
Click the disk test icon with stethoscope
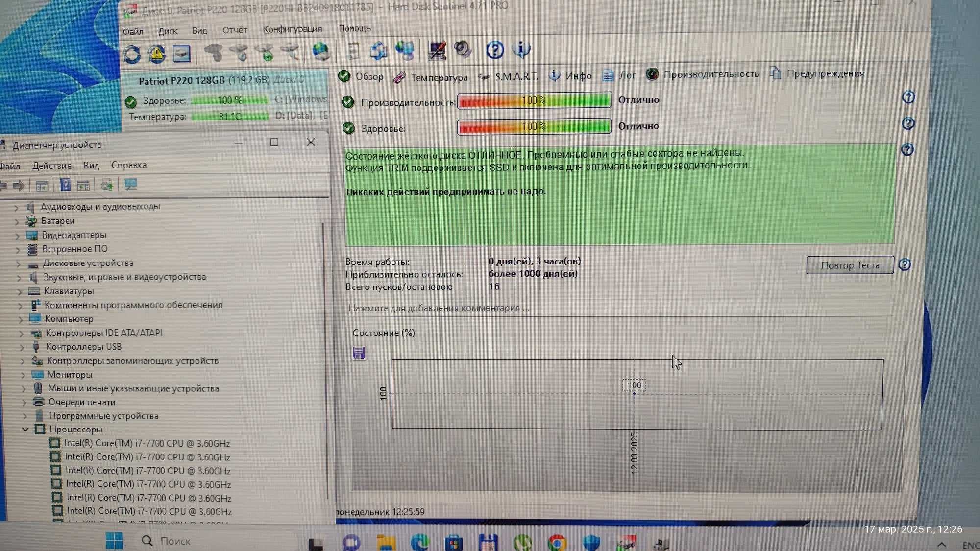coord(239,52)
